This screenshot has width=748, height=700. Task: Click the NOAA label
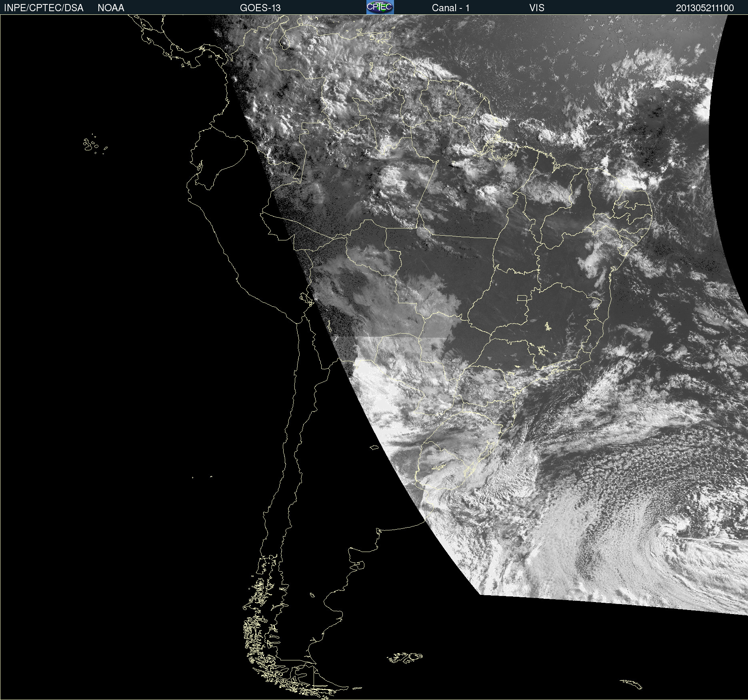111,8
